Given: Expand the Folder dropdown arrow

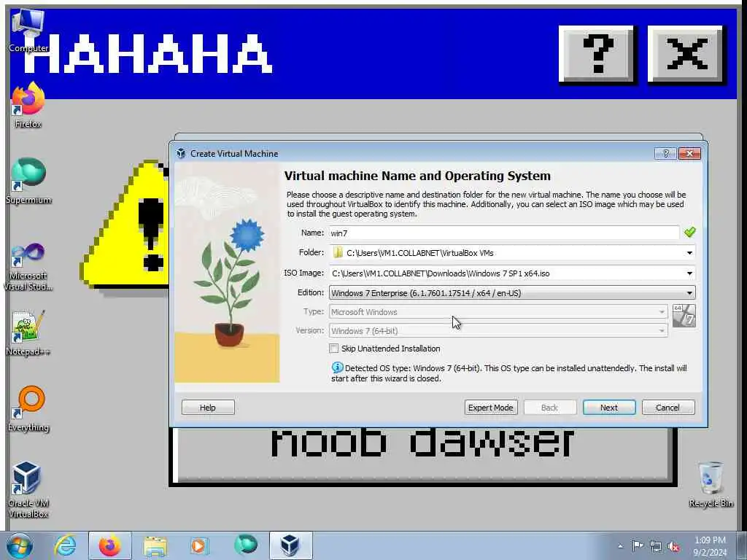Looking at the screenshot, I should tap(689, 253).
